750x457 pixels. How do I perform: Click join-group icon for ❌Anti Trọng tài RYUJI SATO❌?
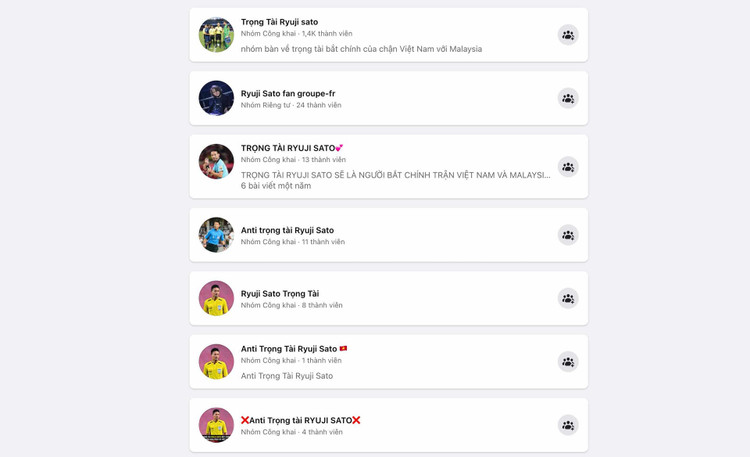(568, 425)
